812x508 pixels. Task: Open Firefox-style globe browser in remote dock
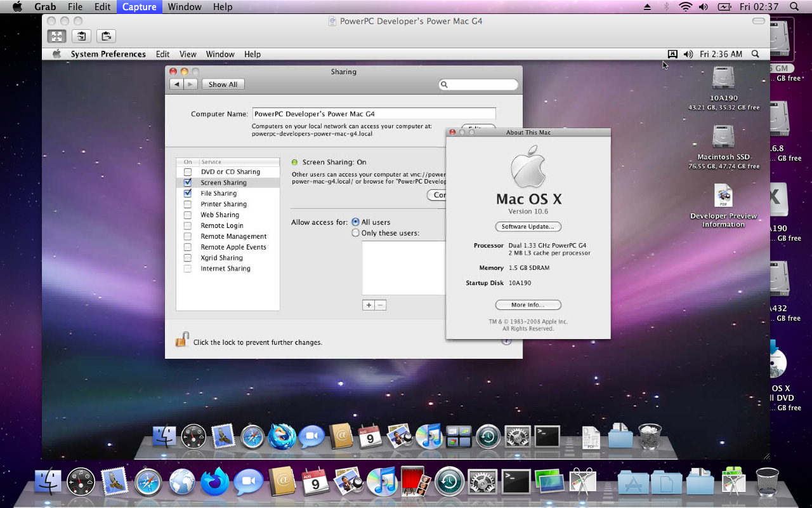tap(282, 437)
